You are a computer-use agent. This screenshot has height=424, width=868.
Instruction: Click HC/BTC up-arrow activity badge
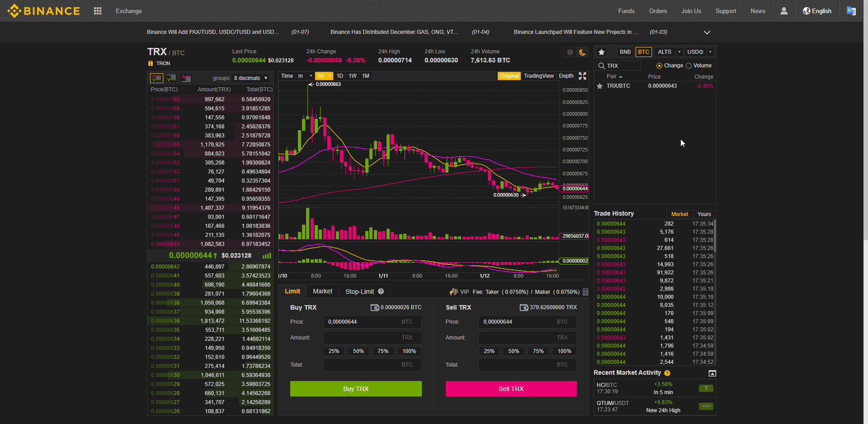point(706,388)
